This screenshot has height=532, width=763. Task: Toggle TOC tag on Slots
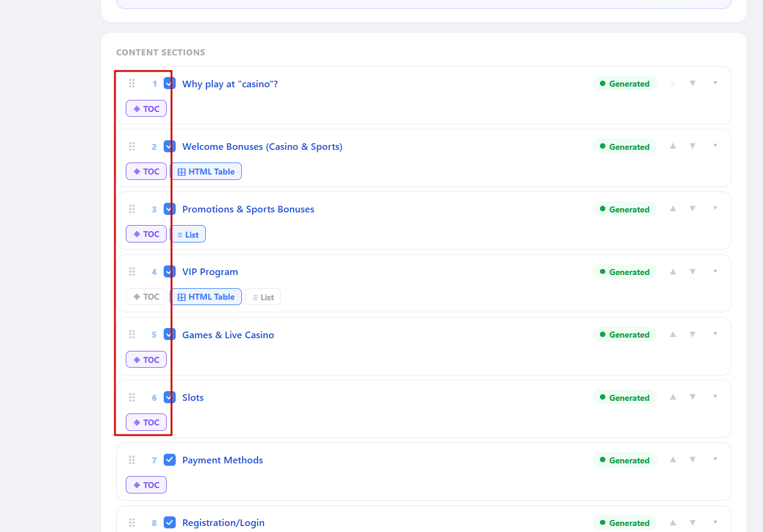click(146, 422)
